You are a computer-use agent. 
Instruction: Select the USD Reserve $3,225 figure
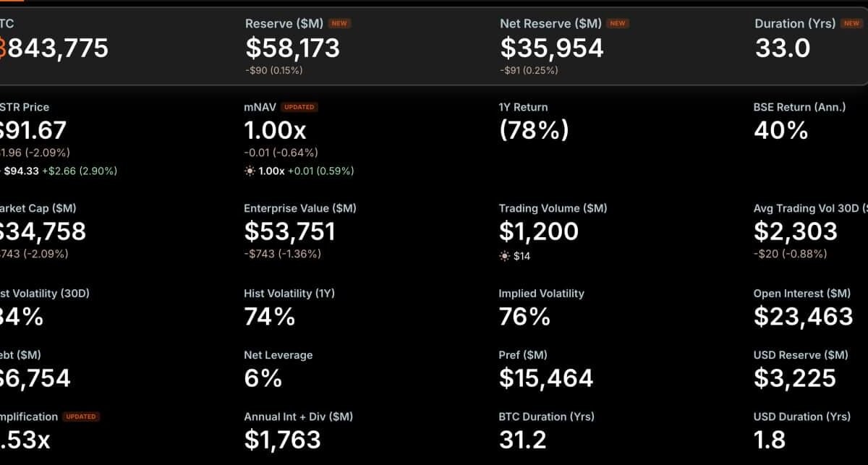[795, 378]
